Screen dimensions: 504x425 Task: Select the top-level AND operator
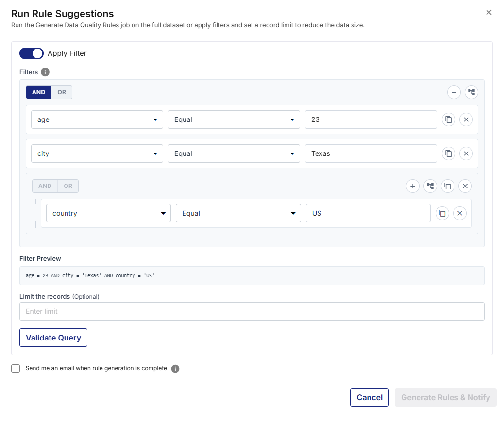point(38,92)
